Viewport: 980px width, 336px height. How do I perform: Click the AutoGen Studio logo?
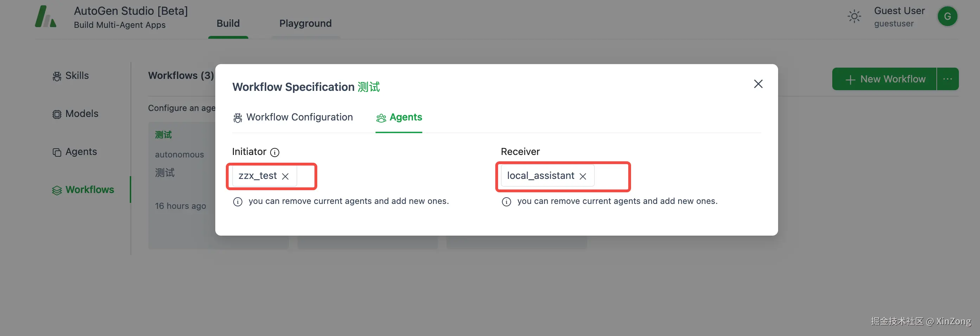click(x=46, y=17)
